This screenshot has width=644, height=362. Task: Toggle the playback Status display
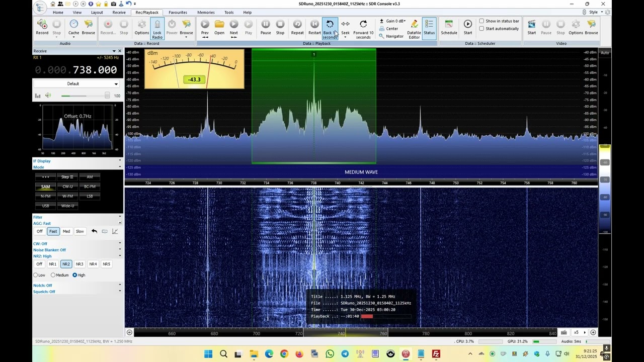point(429,28)
